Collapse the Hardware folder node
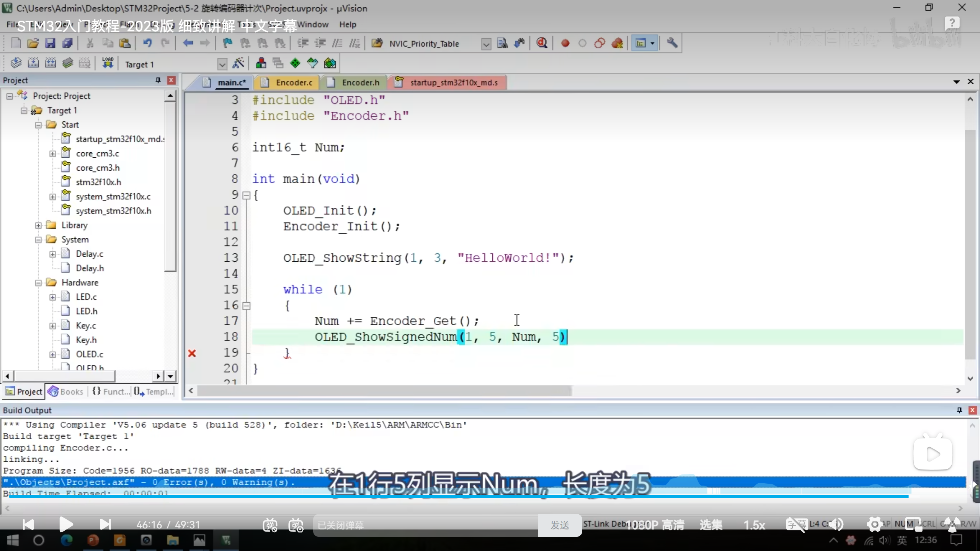Screen dimensions: 980x551 click(x=38, y=283)
